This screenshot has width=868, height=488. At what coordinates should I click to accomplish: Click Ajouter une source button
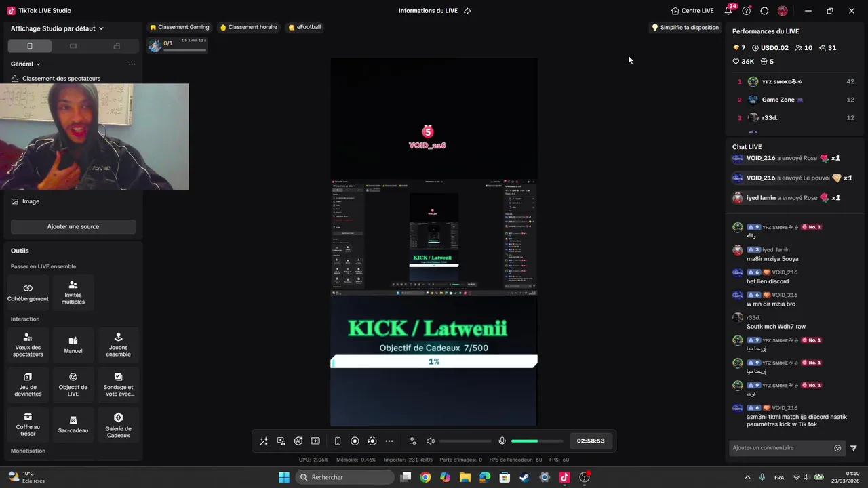coord(73,226)
